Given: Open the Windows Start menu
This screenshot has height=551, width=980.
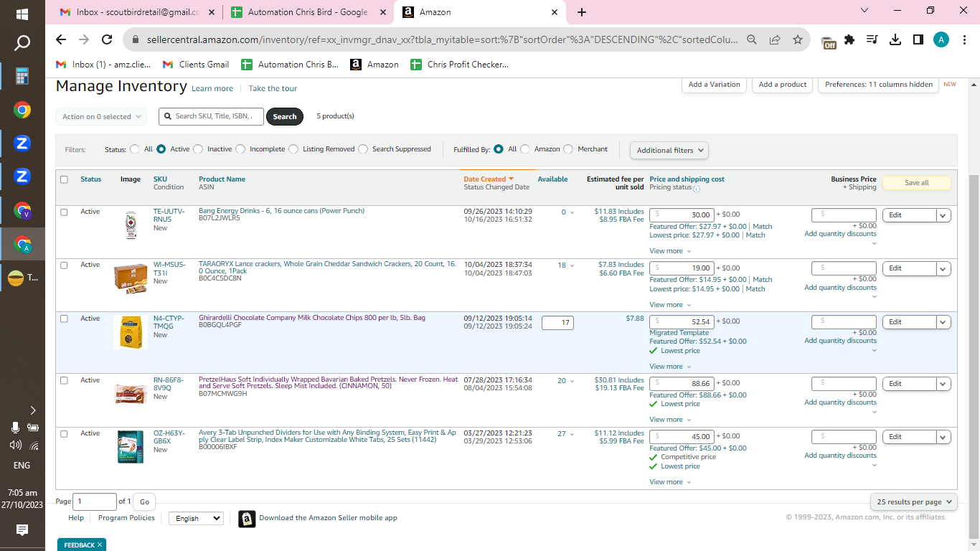Looking at the screenshot, I should point(22,14).
